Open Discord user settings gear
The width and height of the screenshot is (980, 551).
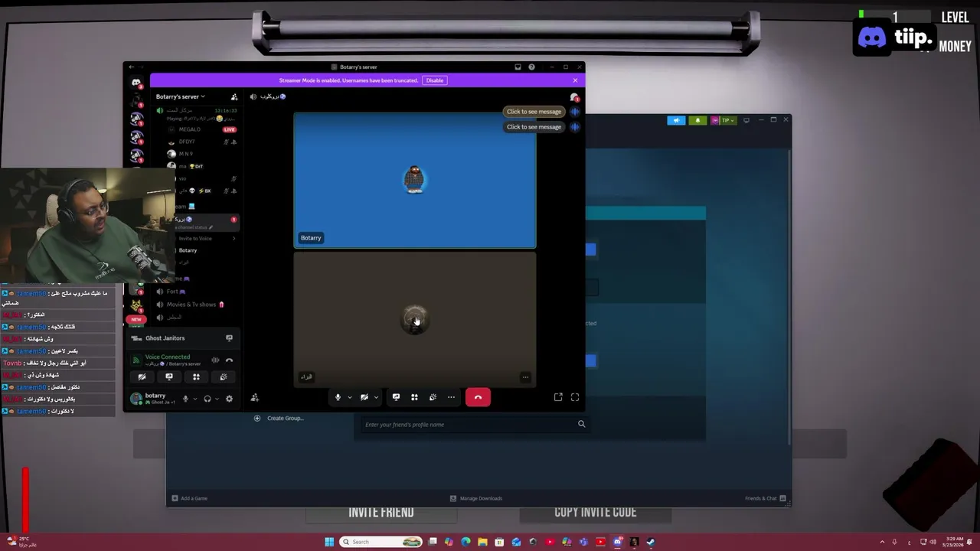(x=229, y=399)
